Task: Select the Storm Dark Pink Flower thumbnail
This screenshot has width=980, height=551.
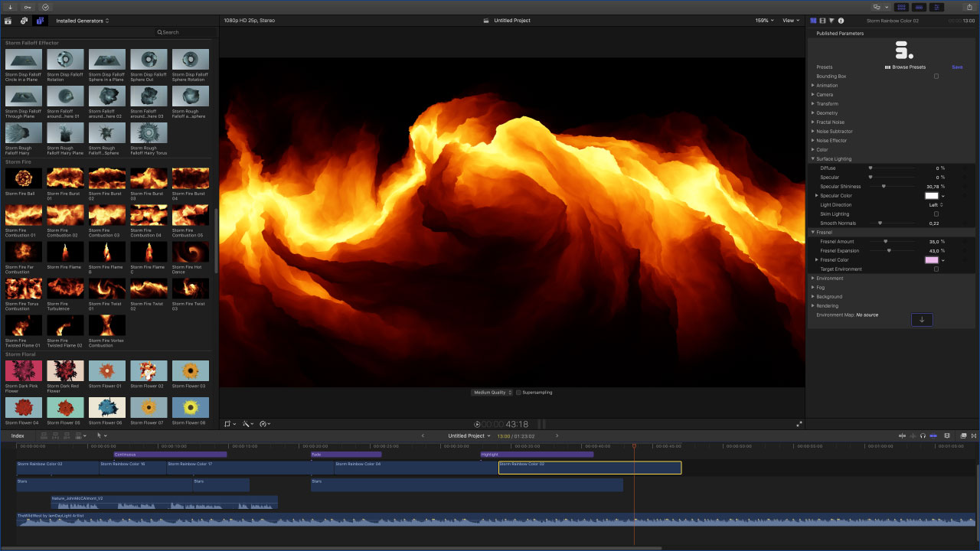Action: (23, 371)
